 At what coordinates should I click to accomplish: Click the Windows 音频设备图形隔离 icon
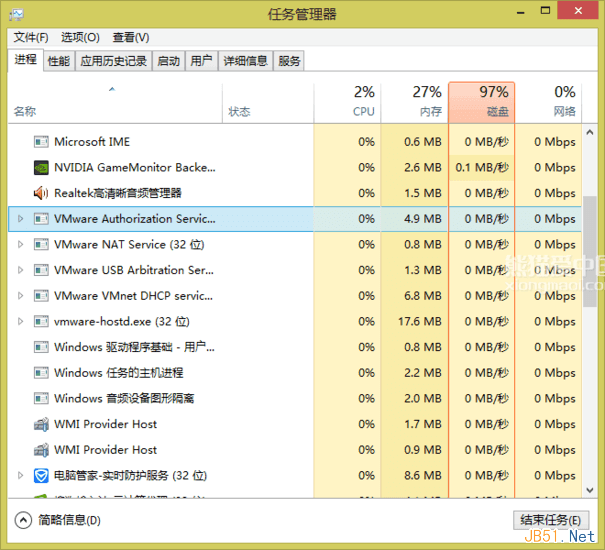pos(41,398)
